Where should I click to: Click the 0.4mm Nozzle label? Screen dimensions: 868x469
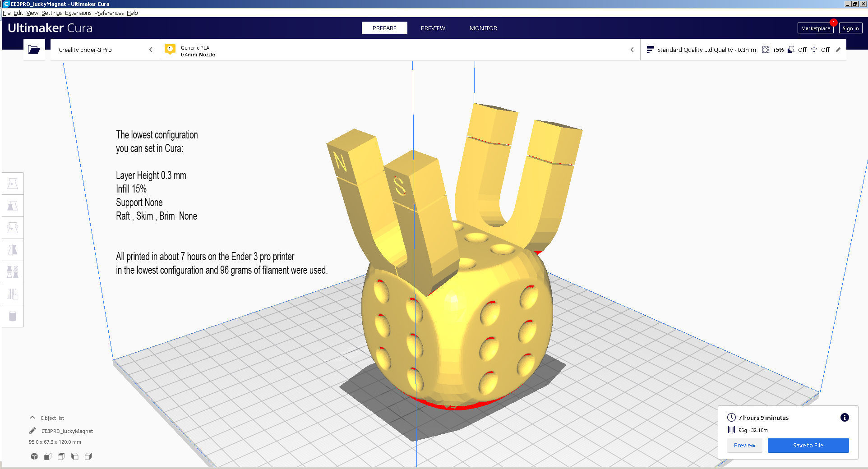pos(198,55)
